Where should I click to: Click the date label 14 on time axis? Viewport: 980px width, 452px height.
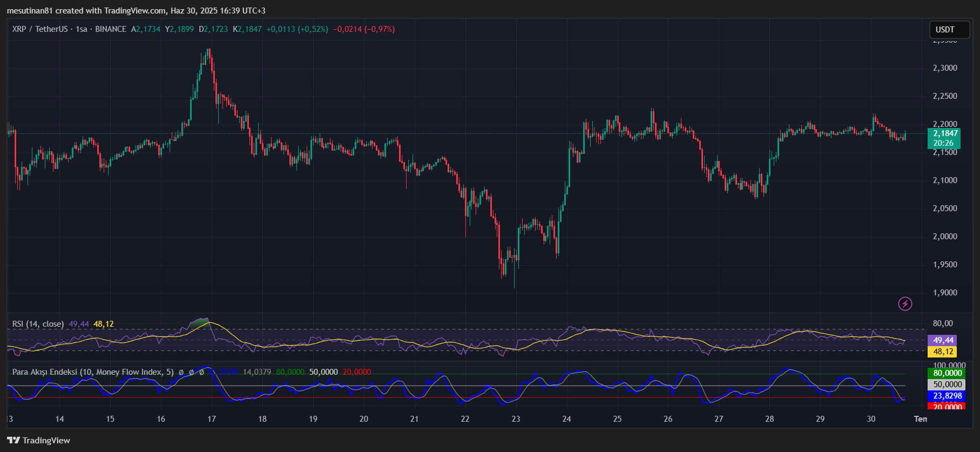click(x=59, y=419)
